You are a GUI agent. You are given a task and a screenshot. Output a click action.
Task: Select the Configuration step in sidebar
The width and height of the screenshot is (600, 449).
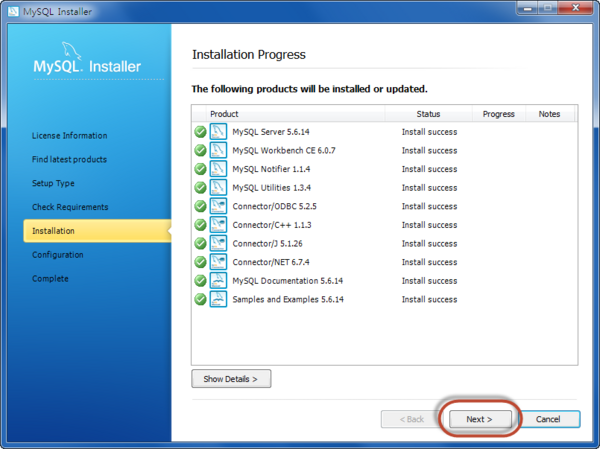point(58,255)
